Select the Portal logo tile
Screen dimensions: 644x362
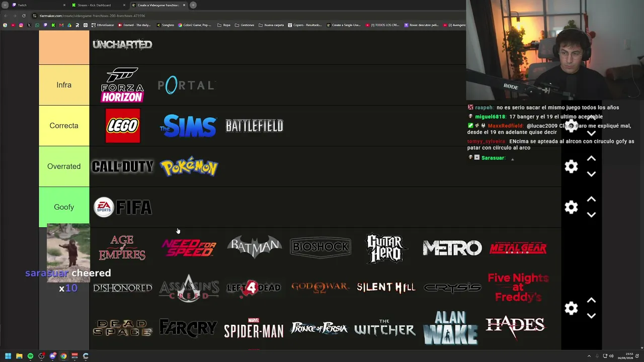click(x=187, y=85)
